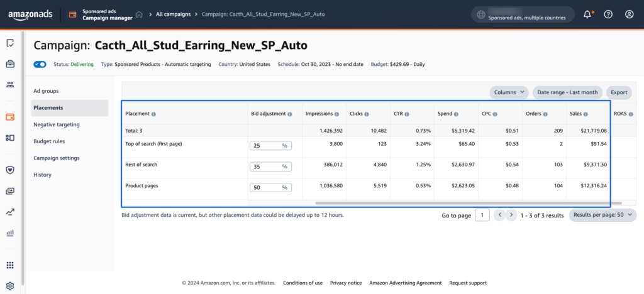Open the Request support link
The image size is (644, 294).
[x=468, y=283]
